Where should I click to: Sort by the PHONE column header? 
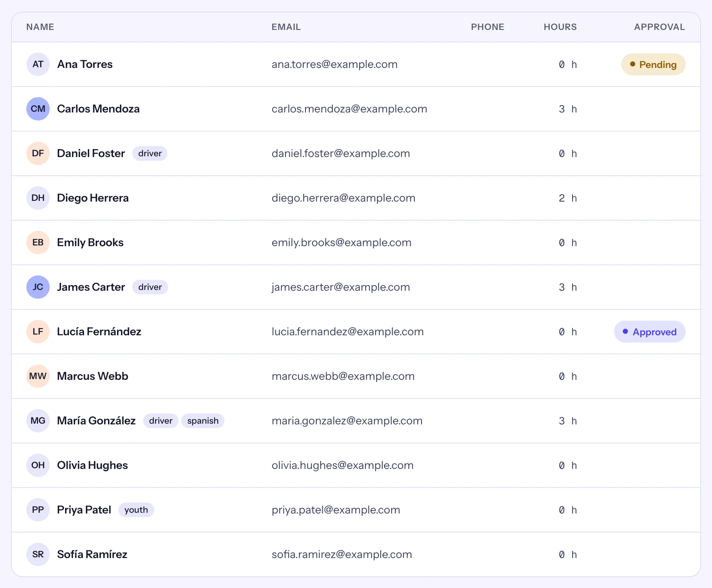488,27
